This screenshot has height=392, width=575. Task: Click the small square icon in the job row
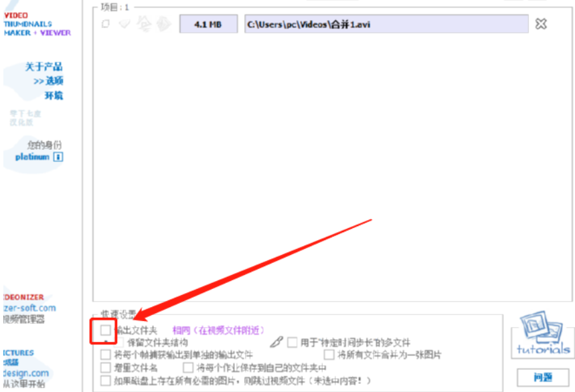(x=106, y=24)
